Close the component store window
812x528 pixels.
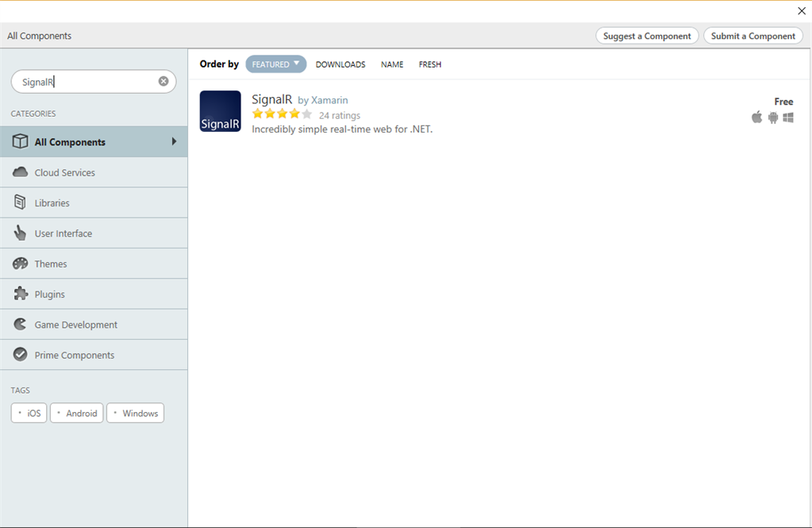pyautogui.click(x=802, y=10)
